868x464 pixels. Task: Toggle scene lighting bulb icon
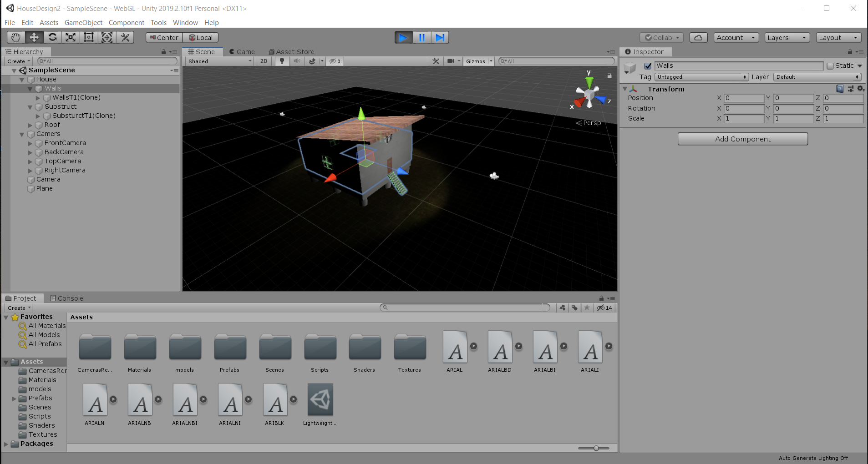[x=282, y=61]
